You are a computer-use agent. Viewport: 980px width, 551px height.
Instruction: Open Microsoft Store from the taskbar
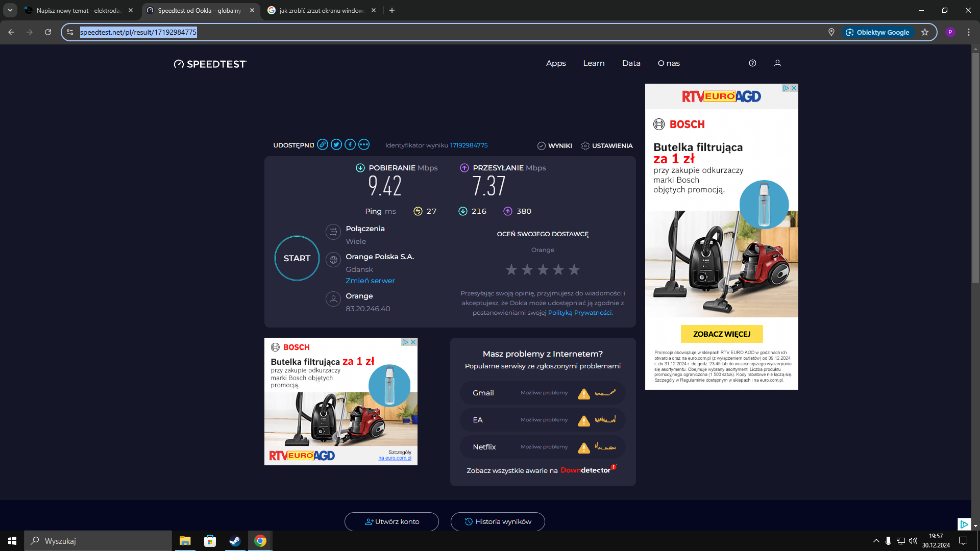210,541
